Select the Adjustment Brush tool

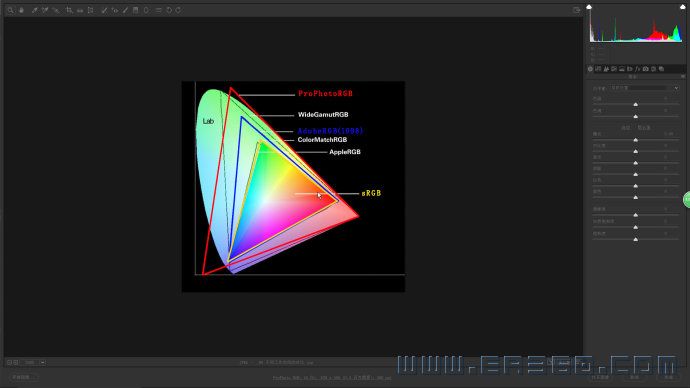tap(125, 10)
